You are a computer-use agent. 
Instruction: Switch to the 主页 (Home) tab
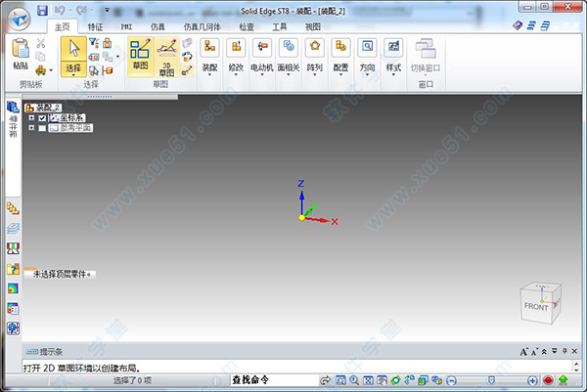63,27
